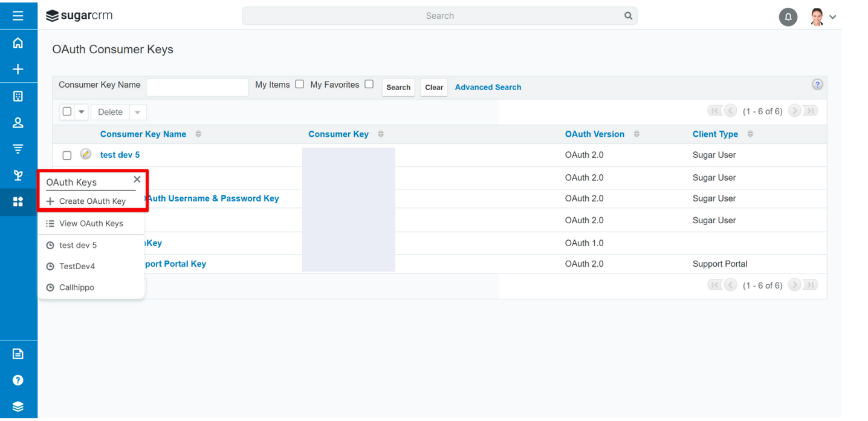Go to previous page in top pagination
868x421 pixels.
(731, 111)
